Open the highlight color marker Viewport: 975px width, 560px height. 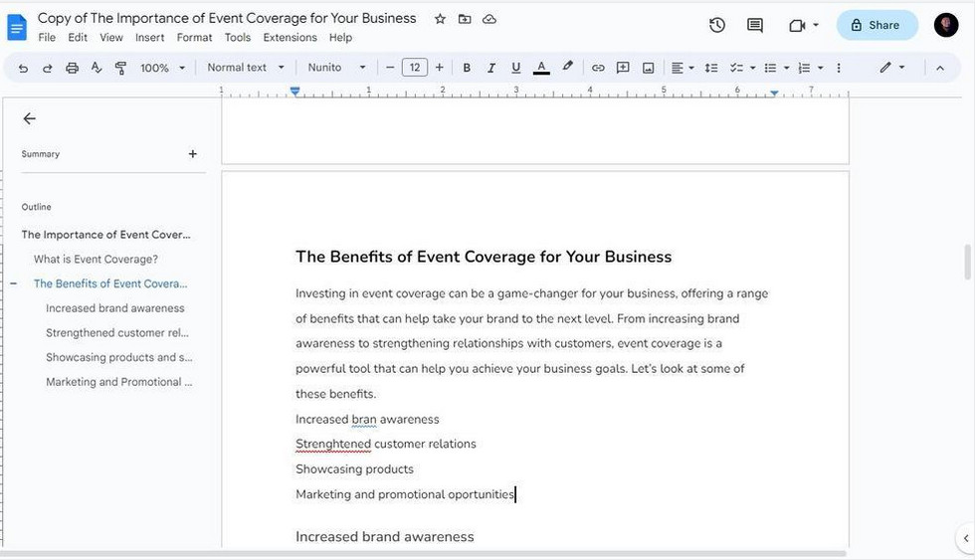pyautogui.click(x=567, y=67)
